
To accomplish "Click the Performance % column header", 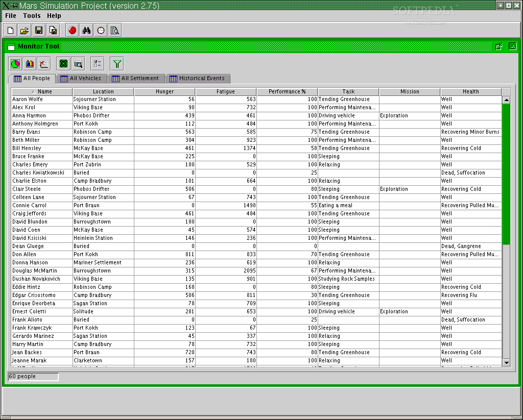I will pyautogui.click(x=287, y=92).
